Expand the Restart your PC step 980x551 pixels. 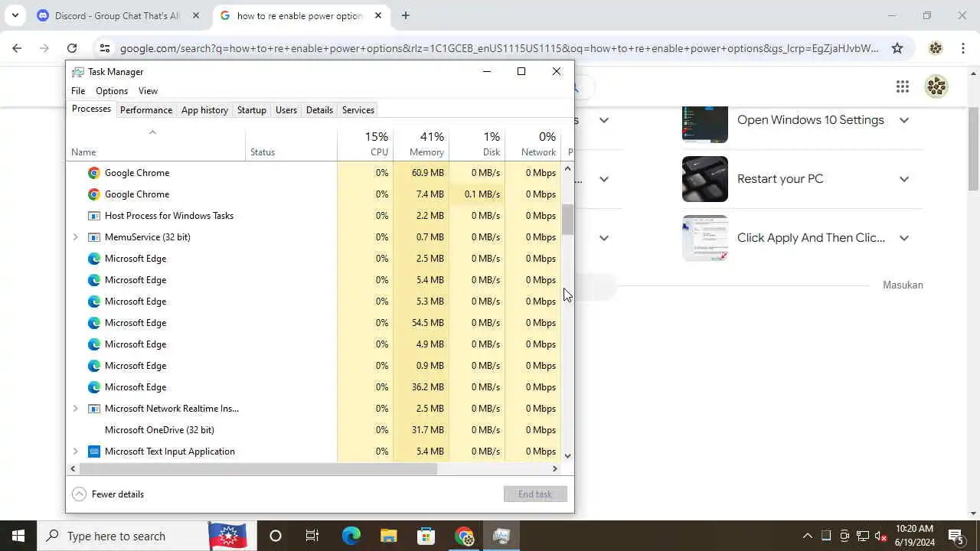(904, 179)
